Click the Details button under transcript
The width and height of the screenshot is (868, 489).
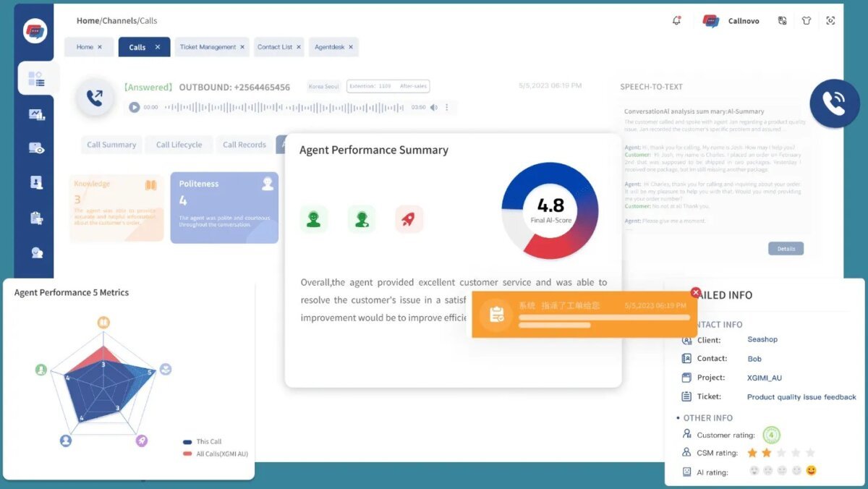coord(786,249)
